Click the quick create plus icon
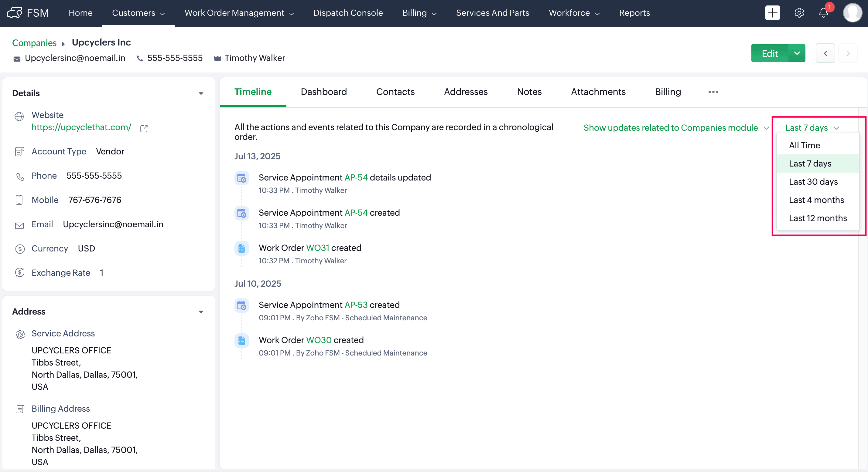The height and width of the screenshot is (472, 868). pyautogui.click(x=772, y=13)
